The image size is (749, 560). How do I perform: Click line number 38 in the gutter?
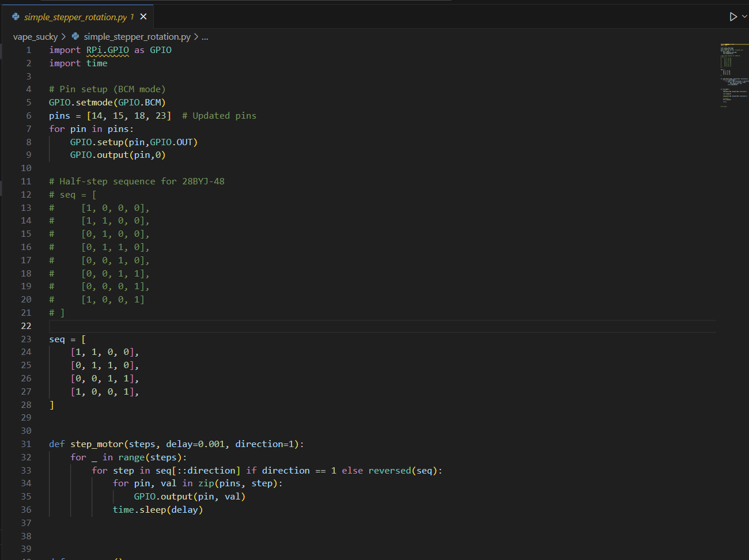click(27, 536)
